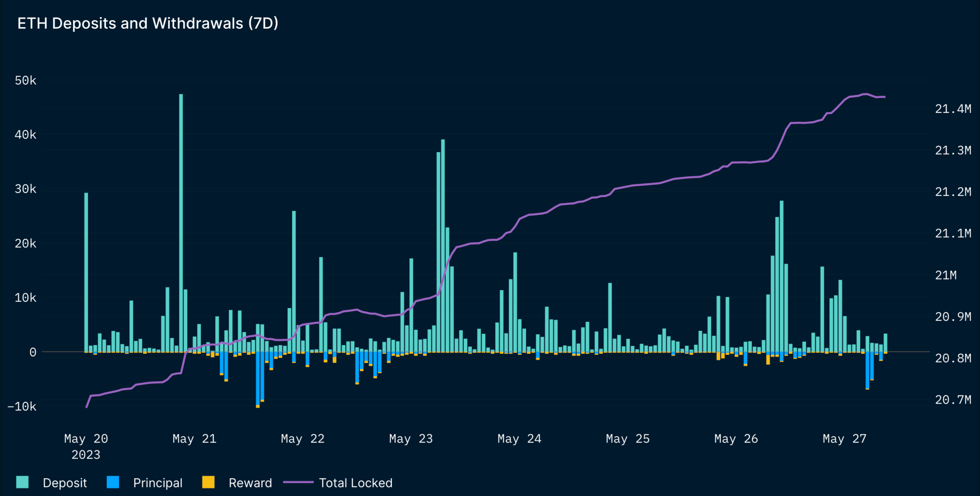Click the 21M right axis label
The width and height of the screenshot is (980, 496).
[x=945, y=275]
